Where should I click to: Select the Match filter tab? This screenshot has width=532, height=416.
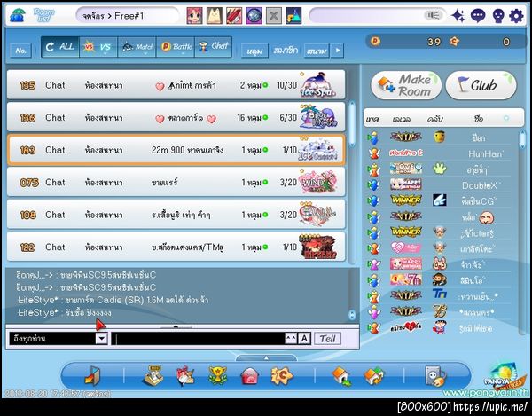pyautogui.click(x=137, y=47)
